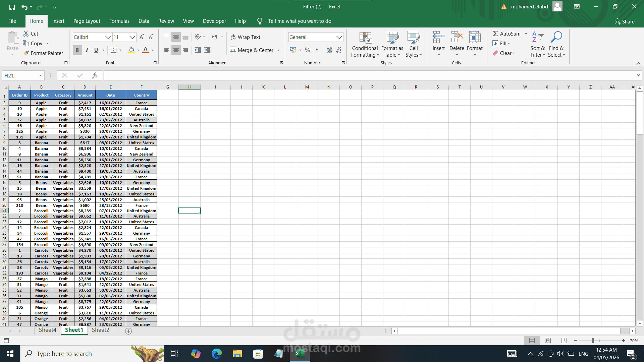Click Insert Function fx icon

pyautogui.click(x=95, y=75)
